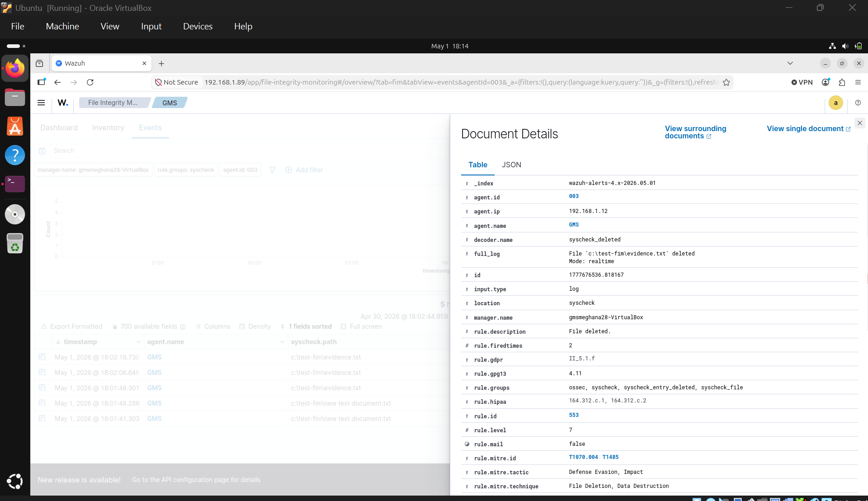Image resolution: width=868 pixels, height=501 pixels.
Task: Reload the current browser page
Action: pos(90,82)
